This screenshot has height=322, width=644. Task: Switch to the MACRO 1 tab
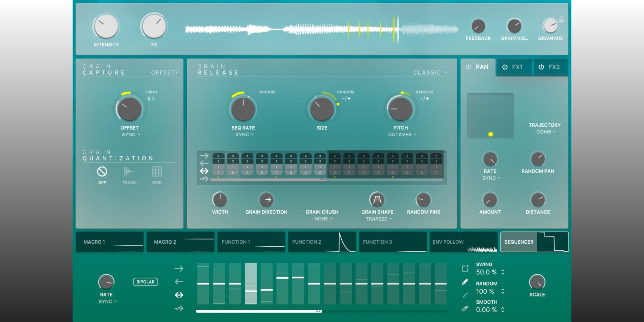(x=109, y=242)
